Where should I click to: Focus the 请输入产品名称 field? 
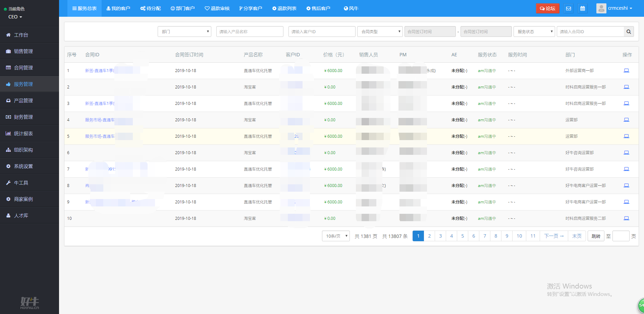pos(250,32)
